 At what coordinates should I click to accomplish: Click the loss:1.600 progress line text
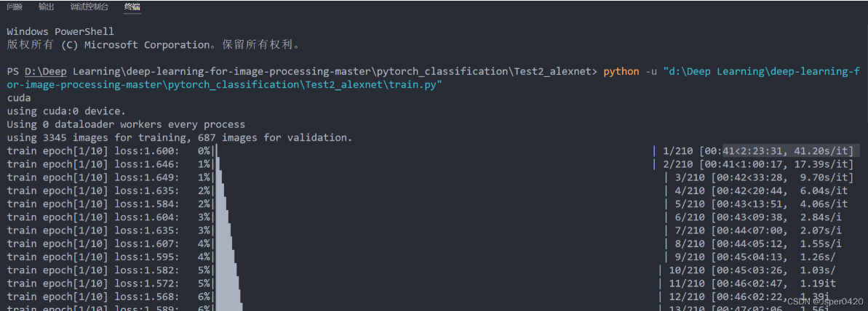coord(93,151)
